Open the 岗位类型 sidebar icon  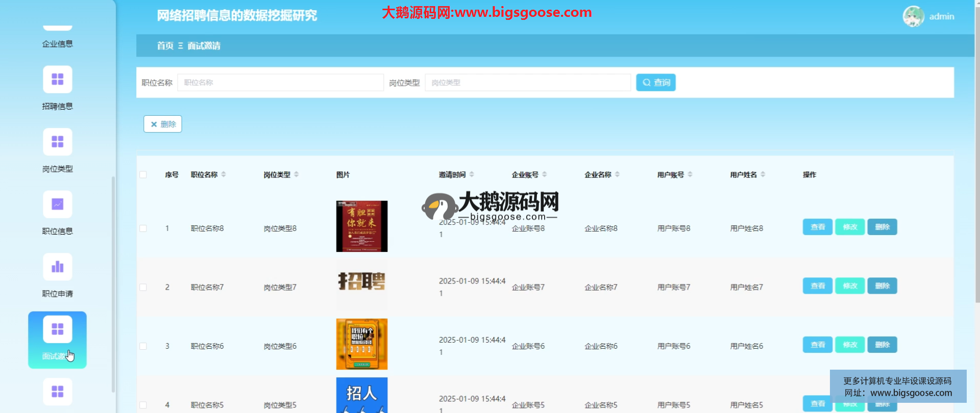(57, 142)
